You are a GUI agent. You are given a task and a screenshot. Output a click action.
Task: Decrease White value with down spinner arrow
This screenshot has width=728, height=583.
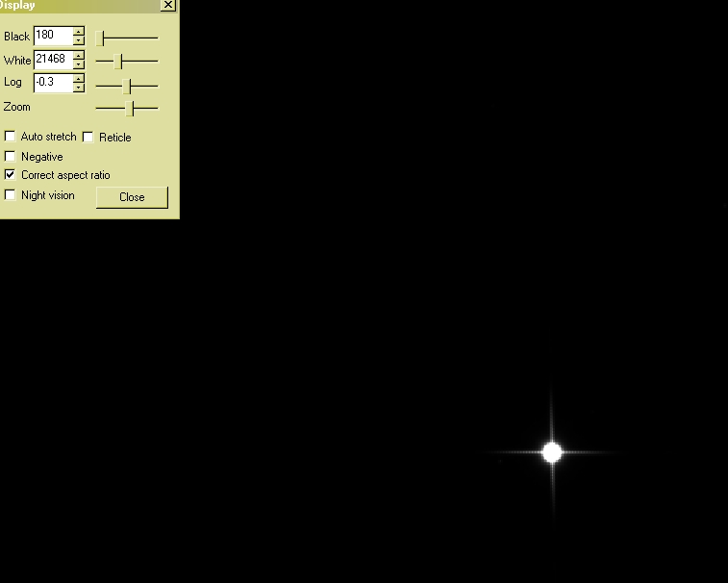pos(79,64)
